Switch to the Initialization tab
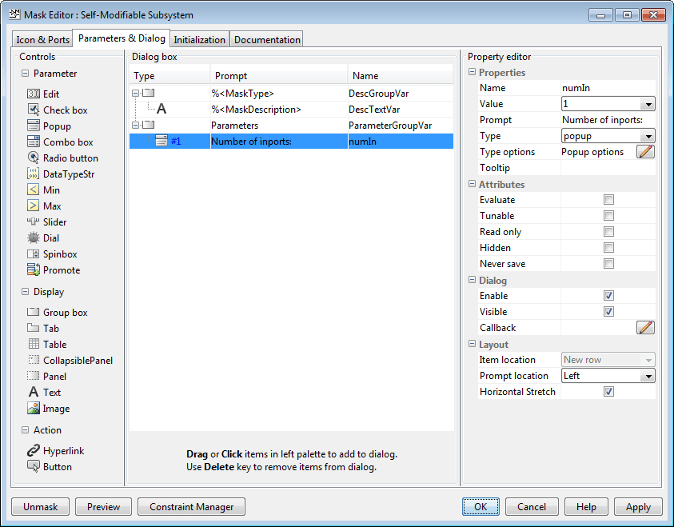The image size is (674, 527). 199,39
